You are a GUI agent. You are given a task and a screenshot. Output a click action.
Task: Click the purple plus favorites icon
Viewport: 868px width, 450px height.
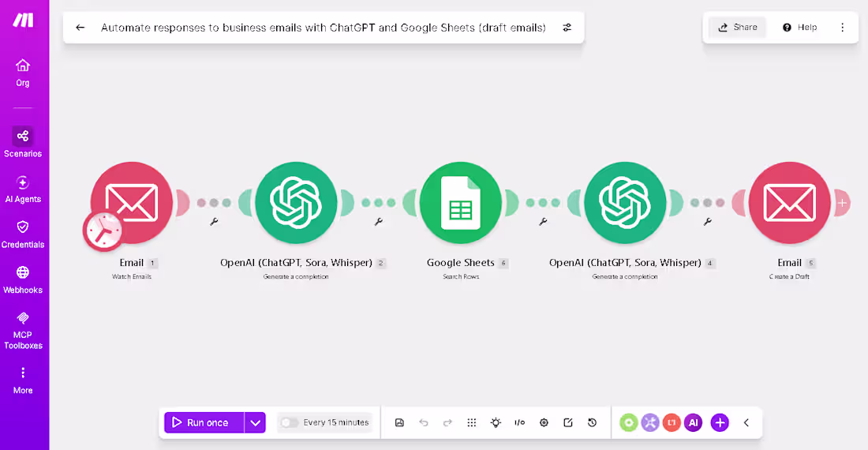point(720,422)
